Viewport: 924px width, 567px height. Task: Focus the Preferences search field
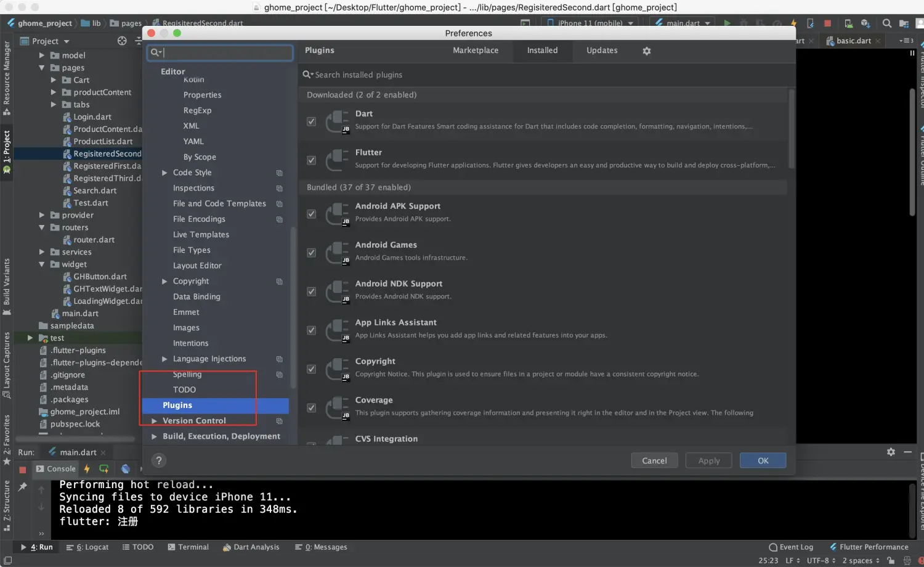[x=220, y=53]
